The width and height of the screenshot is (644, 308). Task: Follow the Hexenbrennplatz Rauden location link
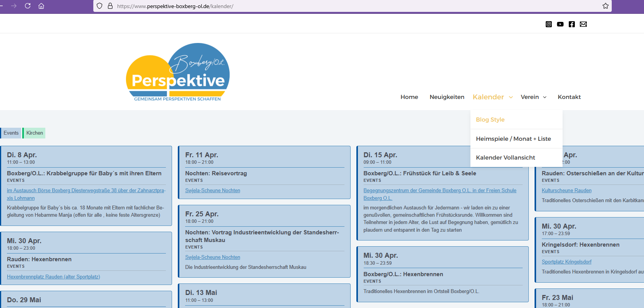53,277
